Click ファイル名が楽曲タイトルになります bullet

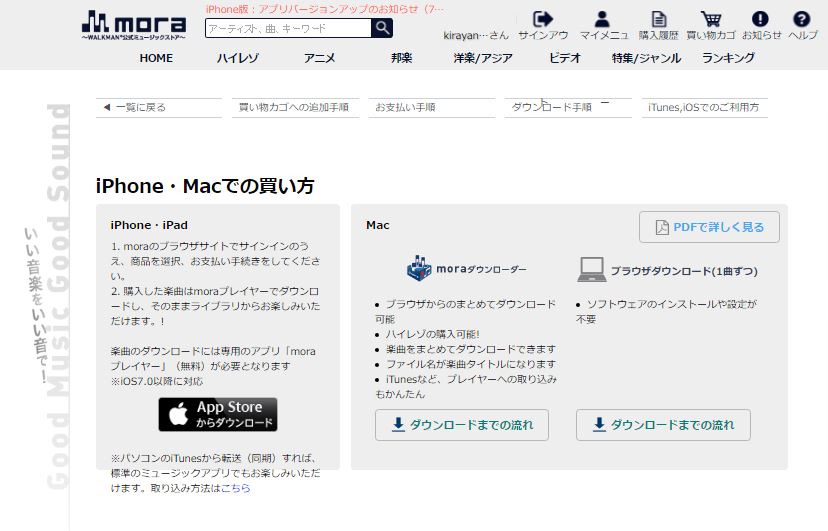pos(471,364)
